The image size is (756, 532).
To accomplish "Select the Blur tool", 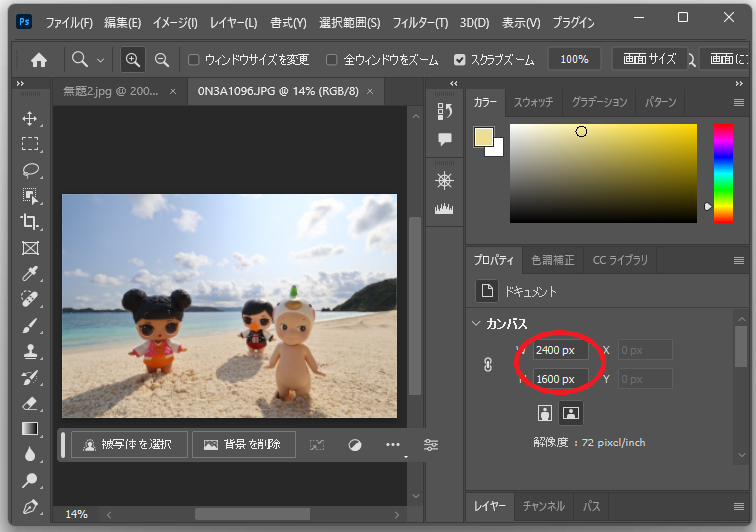I will coord(30,454).
